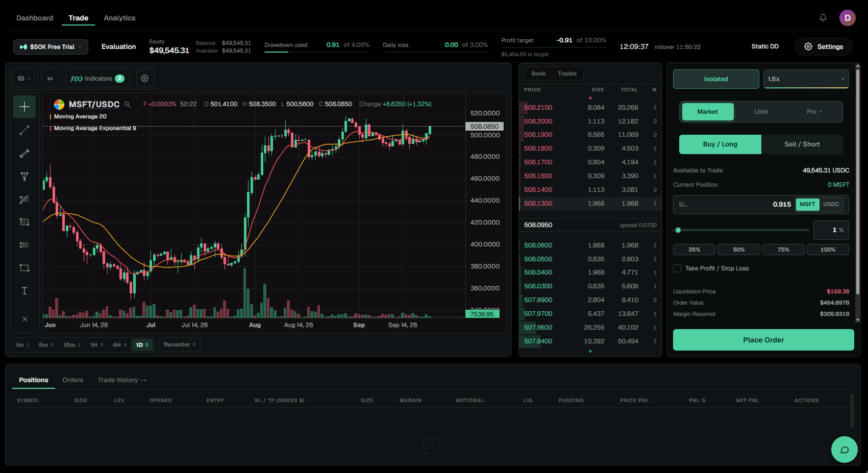Click order book down arrow
Viewport: 868px width, 473px height.
click(590, 352)
